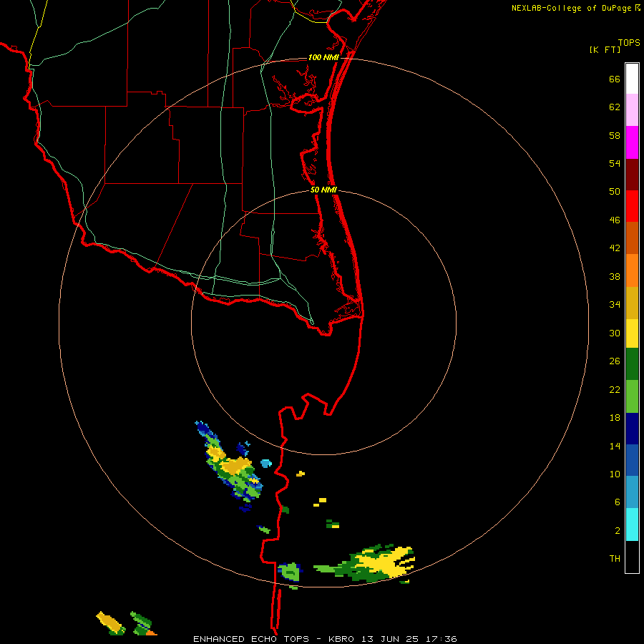Click the legend value 66
644x644 pixels.
615,79
